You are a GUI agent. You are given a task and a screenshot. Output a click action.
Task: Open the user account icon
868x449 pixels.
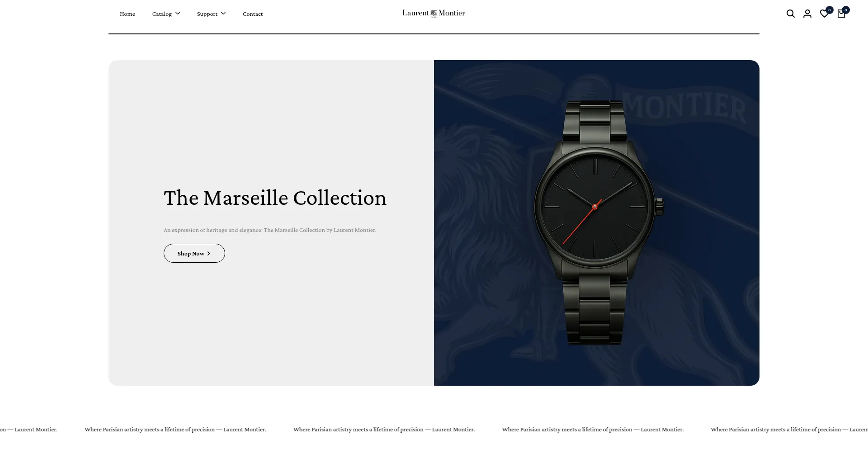807,14
